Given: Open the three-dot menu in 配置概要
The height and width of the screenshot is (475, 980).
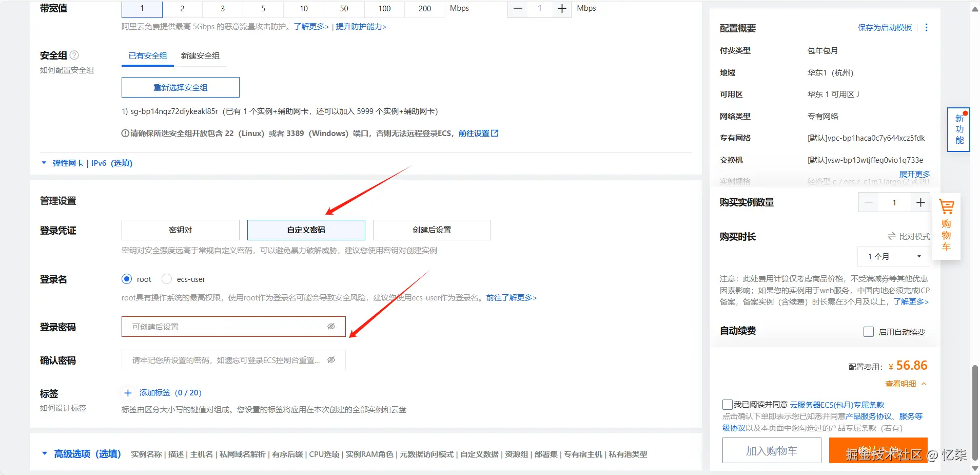Looking at the screenshot, I should click(926, 28).
